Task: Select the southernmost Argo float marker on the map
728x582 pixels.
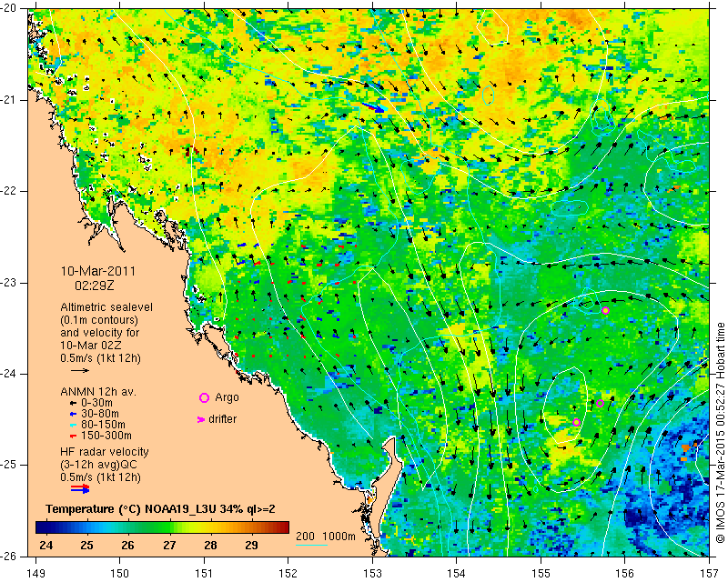Action: coord(577,422)
